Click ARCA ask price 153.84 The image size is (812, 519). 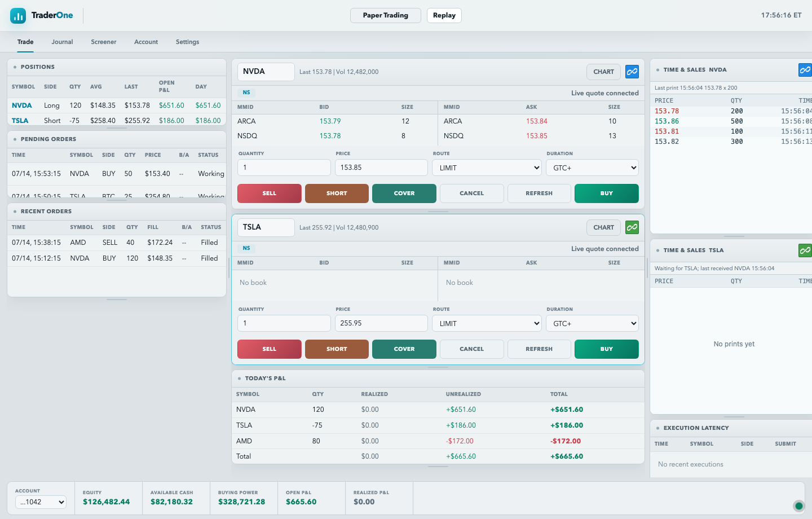(537, 121)
